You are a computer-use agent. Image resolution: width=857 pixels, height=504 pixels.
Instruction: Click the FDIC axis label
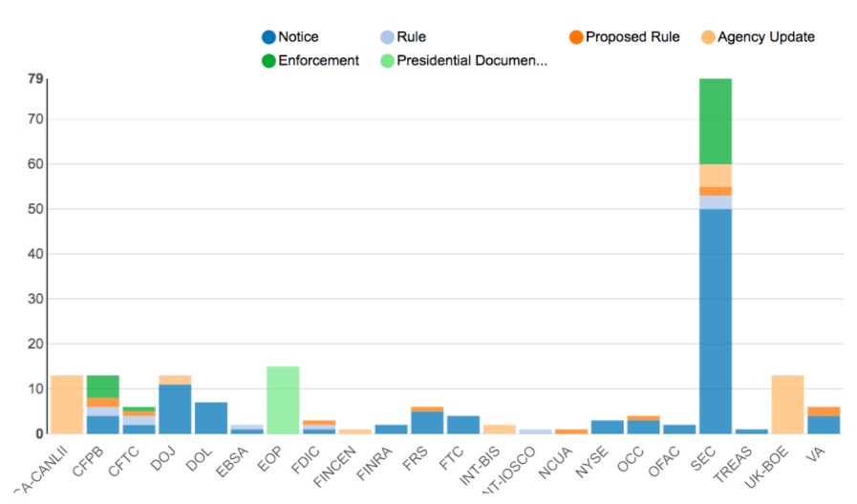click(x=306, y=460)
